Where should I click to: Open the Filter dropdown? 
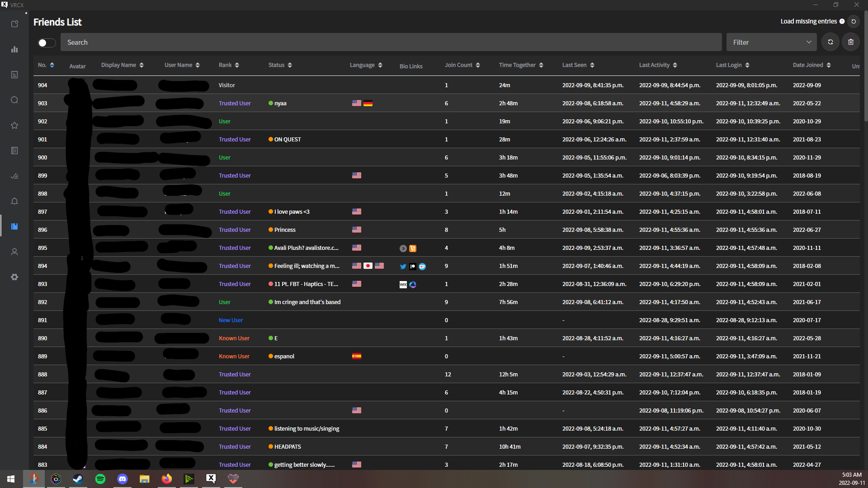coord(771,42)
